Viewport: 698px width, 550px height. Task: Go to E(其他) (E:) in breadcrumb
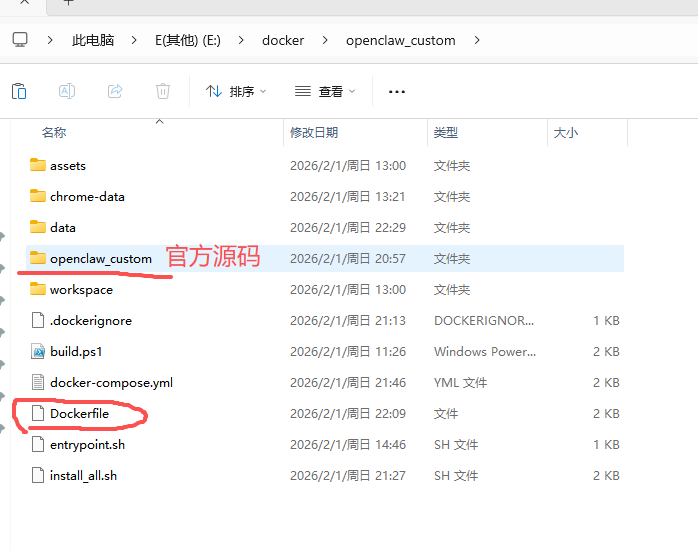188,40
